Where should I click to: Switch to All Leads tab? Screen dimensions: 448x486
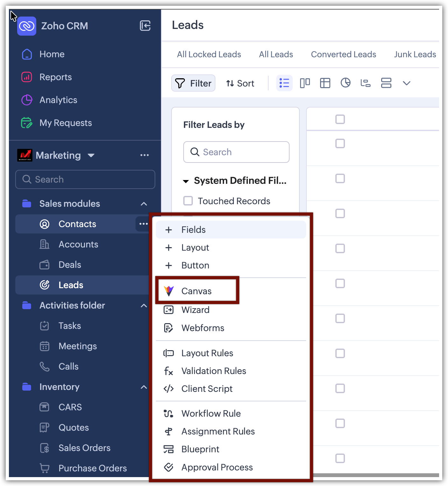pyautogui.click(x=276, y=54)
